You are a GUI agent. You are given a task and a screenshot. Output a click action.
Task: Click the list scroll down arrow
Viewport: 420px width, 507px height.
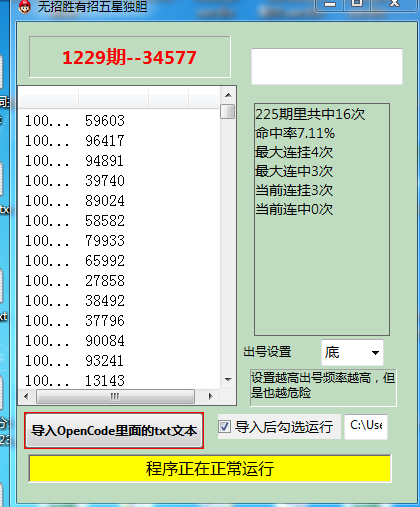pos(228,380)
